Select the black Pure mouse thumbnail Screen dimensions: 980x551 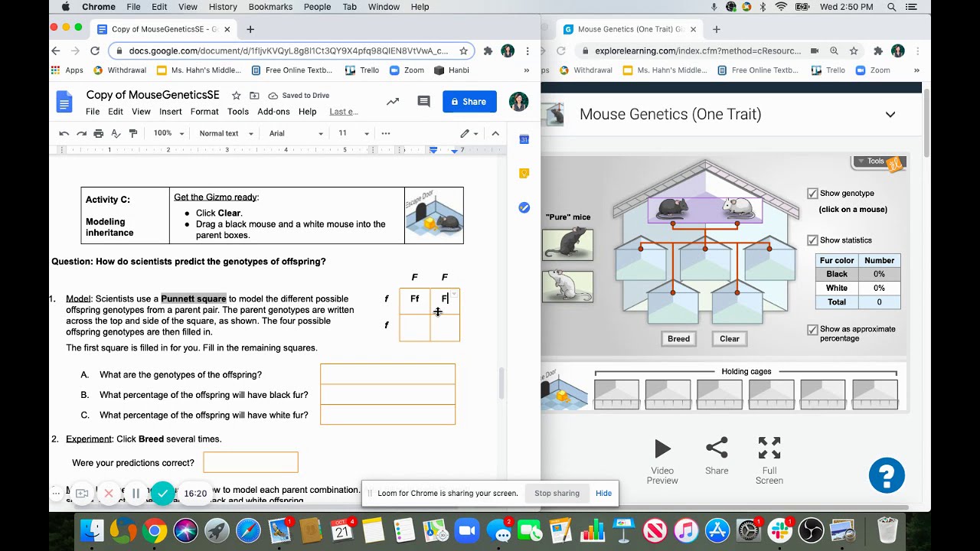567,245
